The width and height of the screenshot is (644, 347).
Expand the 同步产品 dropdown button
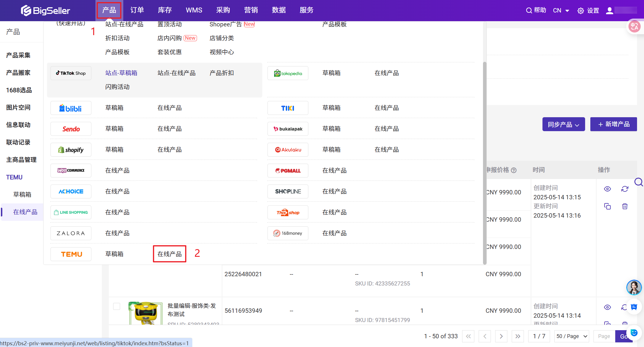(x=564, y=124)
